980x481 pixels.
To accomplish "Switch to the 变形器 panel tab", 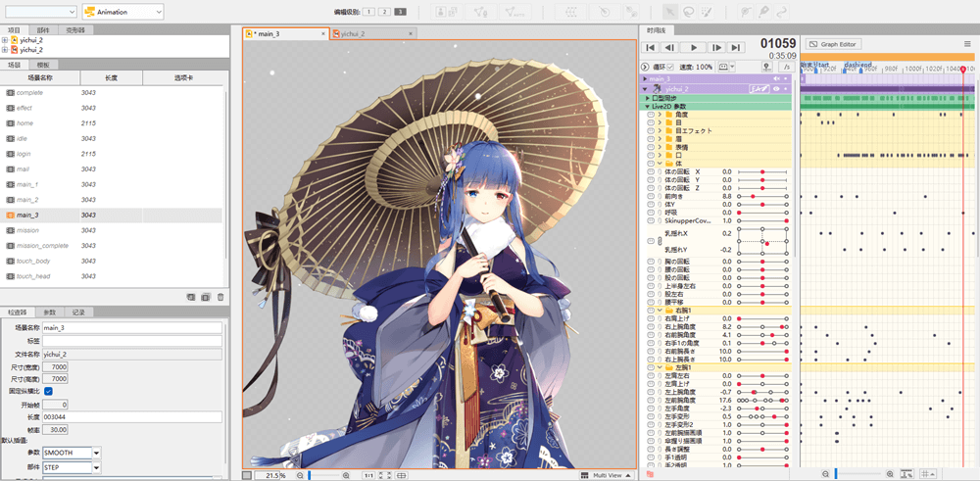I will [x=75, y=30].
